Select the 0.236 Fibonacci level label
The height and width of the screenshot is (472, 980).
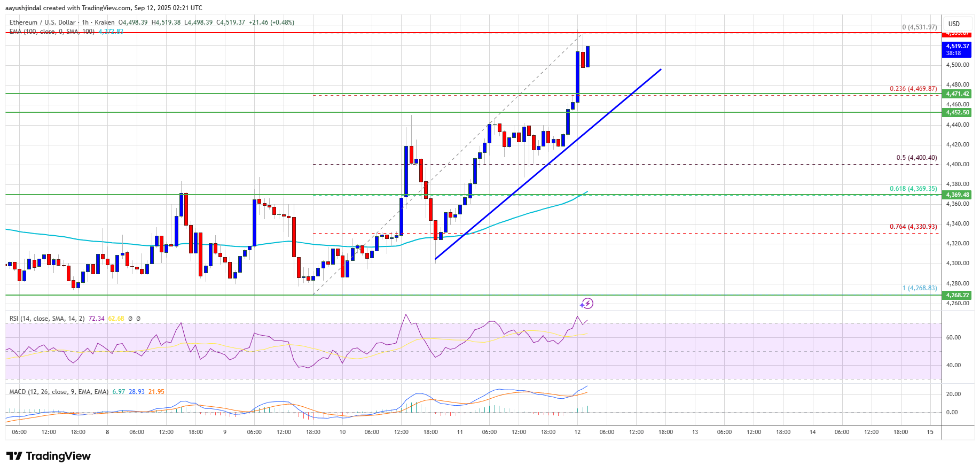[x=913, y=89]
